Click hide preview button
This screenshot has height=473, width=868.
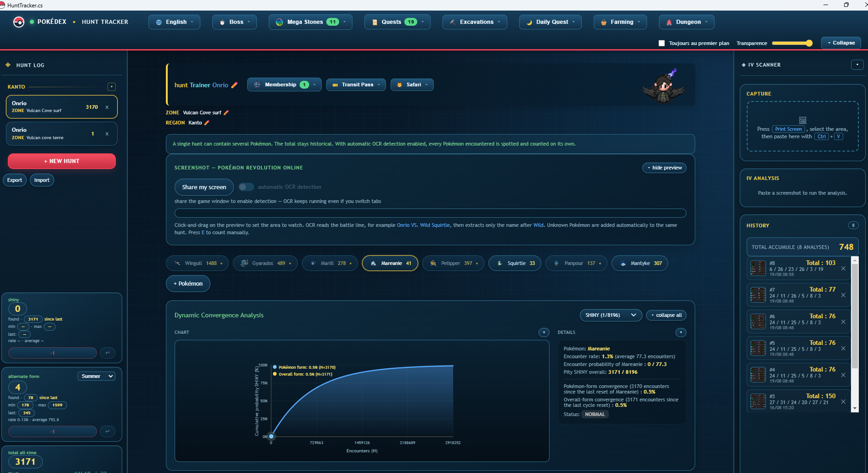click(664, 168)
